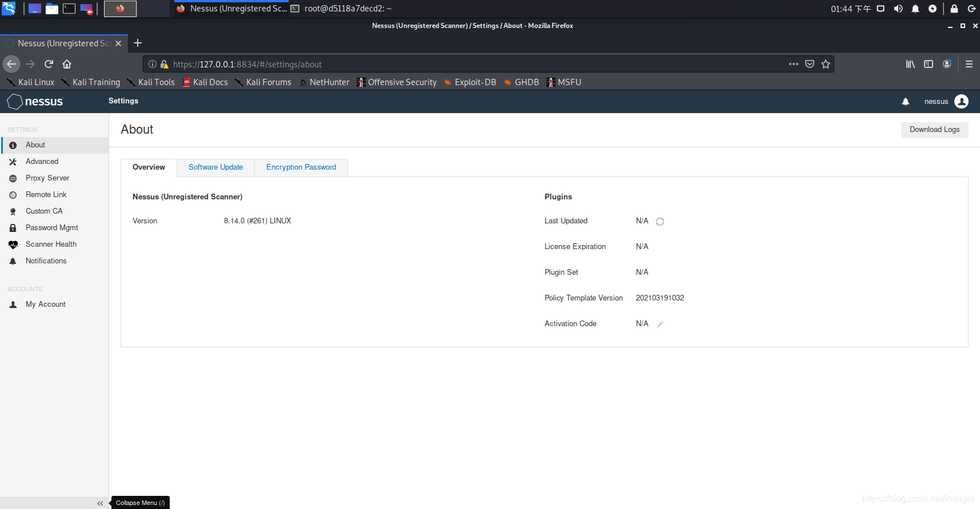
Task: Show site security lock warning icon
Action: [x=165, y=65]
